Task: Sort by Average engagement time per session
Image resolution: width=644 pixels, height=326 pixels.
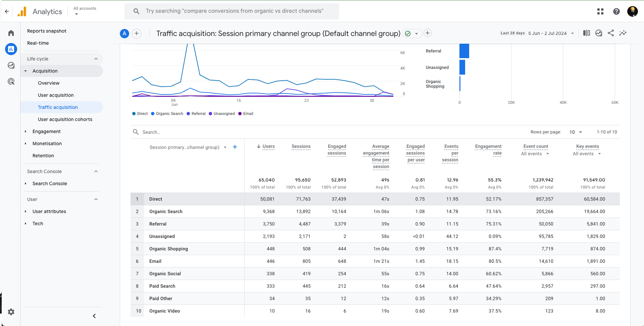Action: coord(376,157)
